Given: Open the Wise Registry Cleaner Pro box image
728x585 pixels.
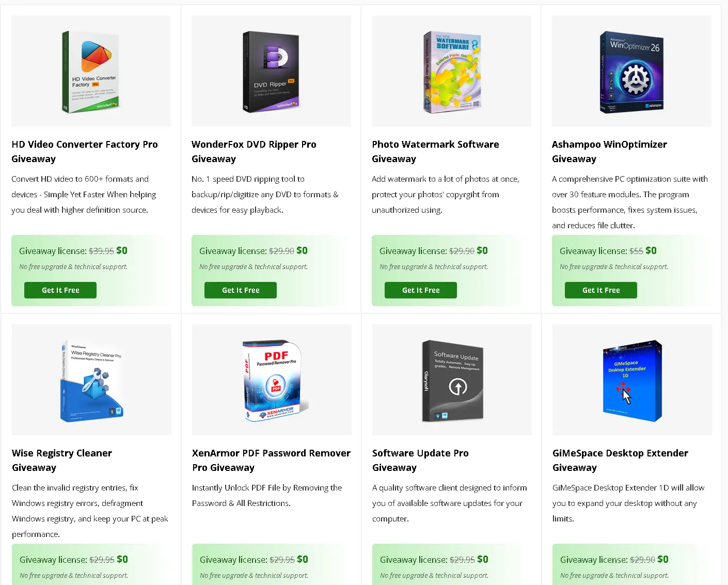Looking at the screenshot, I should 91,380.
